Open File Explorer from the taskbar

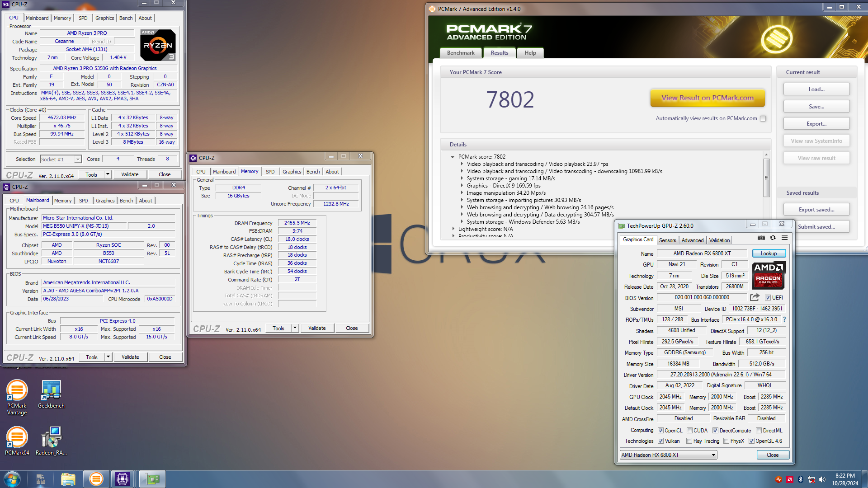coord(68,479)
